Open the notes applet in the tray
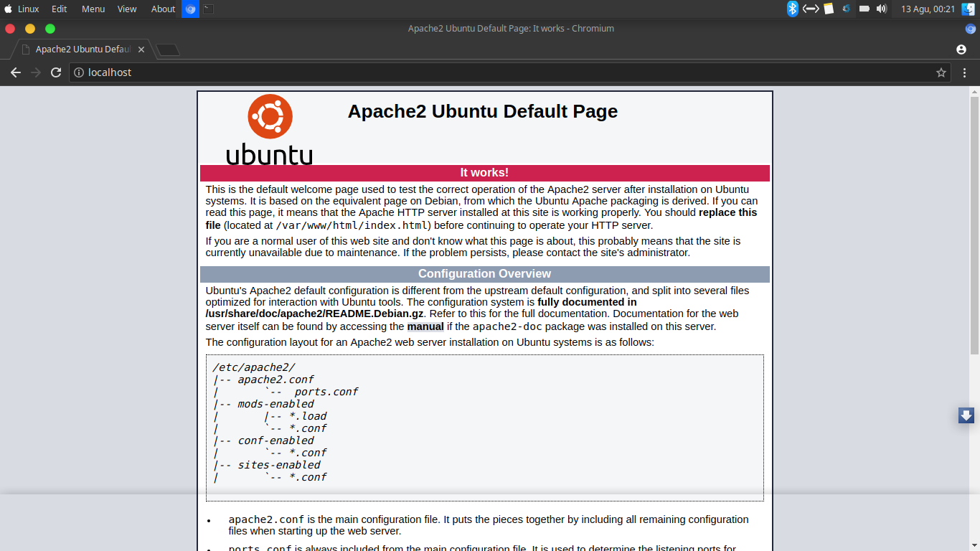Screen dimensions: 980x551 pyautogui.click(x=829, y=9)
